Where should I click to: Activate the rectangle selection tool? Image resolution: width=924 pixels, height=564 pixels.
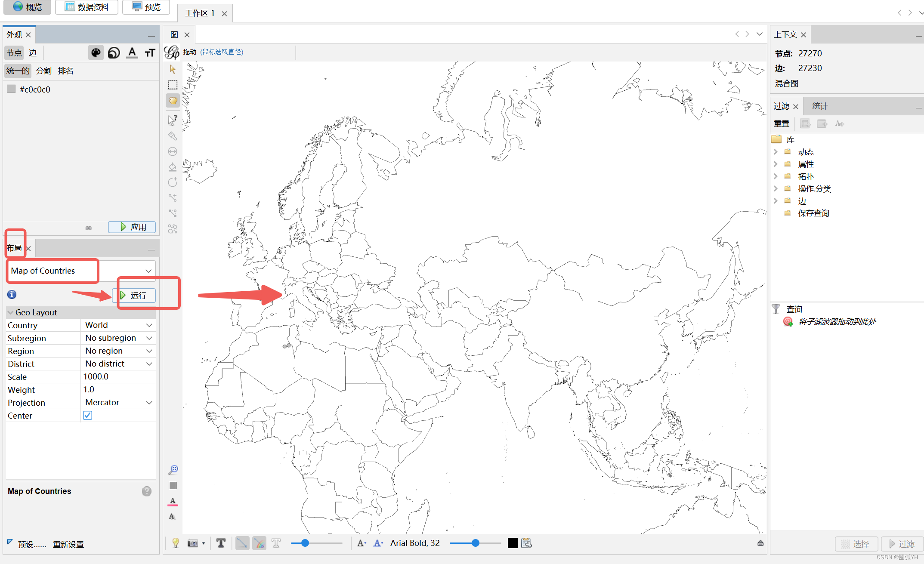click(x=173, y=84)
